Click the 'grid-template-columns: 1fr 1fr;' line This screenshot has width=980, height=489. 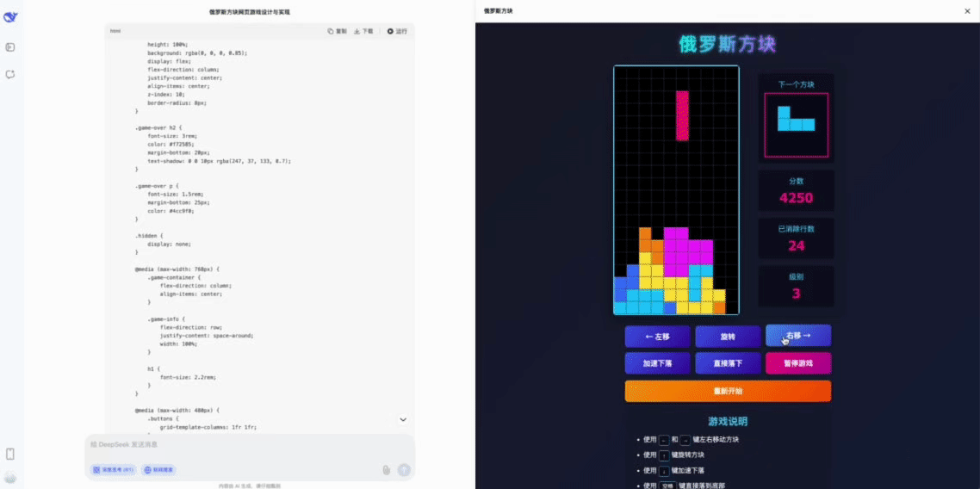208,427
